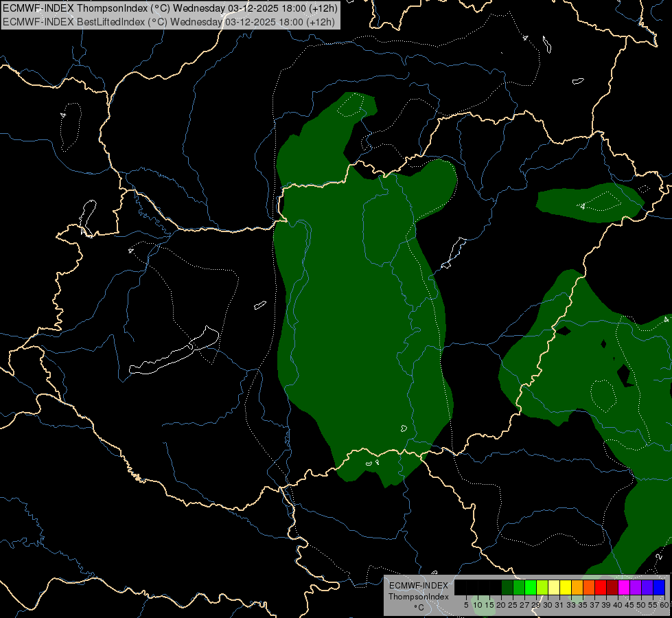672x618 pixels.
Task: Select the medium green 25–27 legend swatch
Action: [519, 587]
